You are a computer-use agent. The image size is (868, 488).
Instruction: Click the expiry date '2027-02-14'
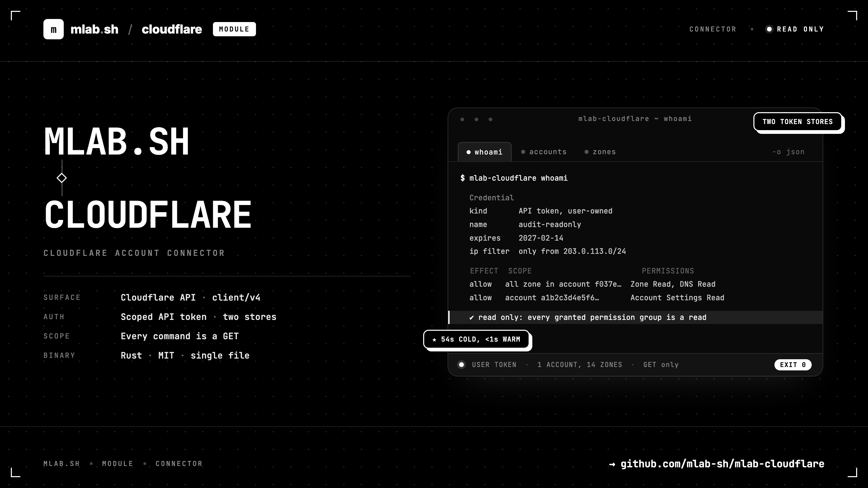(541, 238)
